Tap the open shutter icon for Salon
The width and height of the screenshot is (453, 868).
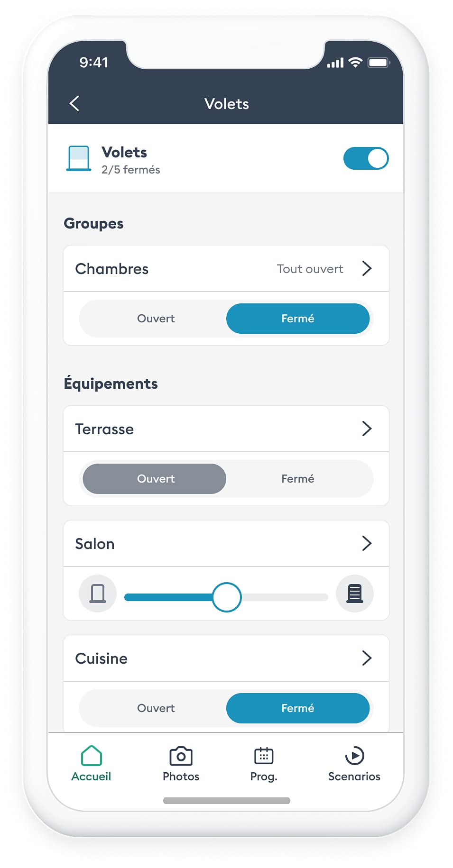pyautogui.click(x=98, y=594)
